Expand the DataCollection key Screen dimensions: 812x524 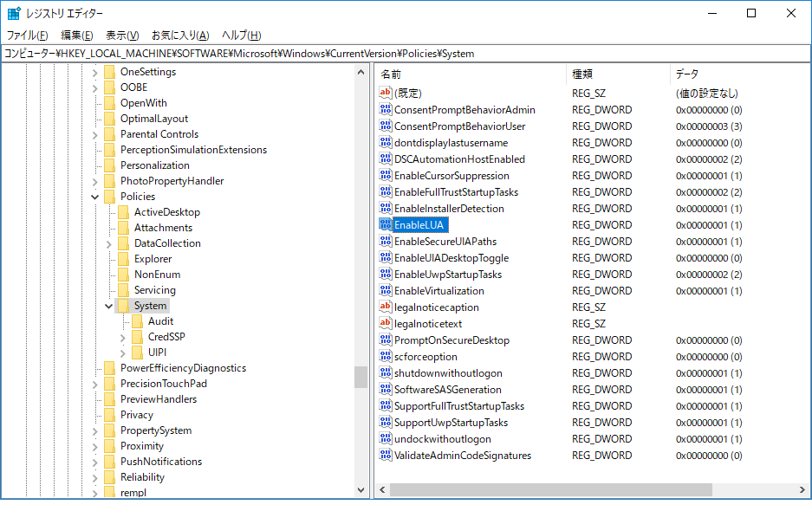coord(108,244)
